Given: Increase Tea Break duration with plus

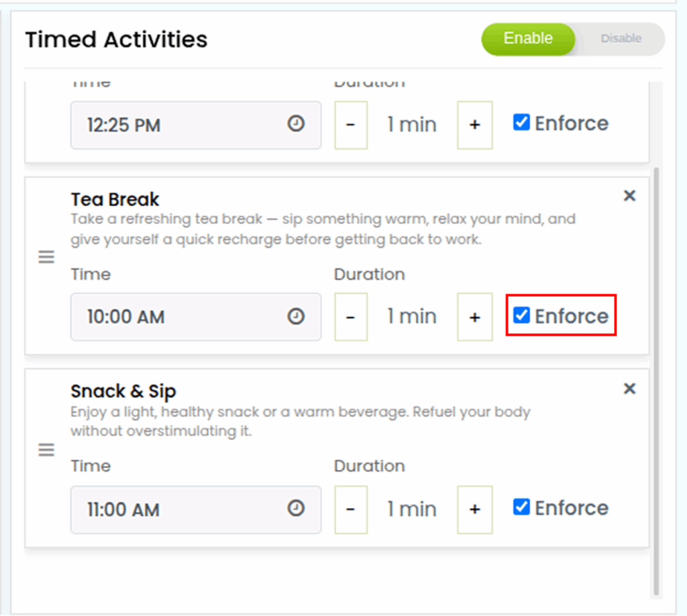Looking at the screenshot, I should point(475,317).
